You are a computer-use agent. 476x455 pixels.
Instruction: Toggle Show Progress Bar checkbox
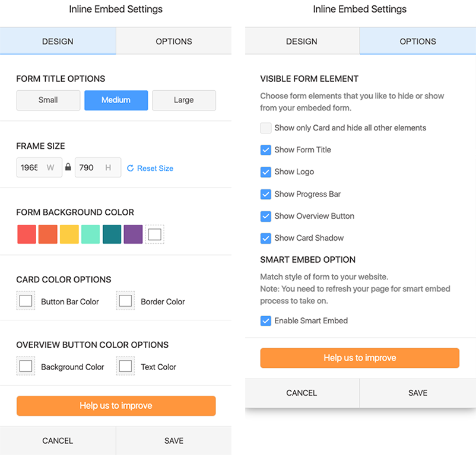click(x=266, y=194)
